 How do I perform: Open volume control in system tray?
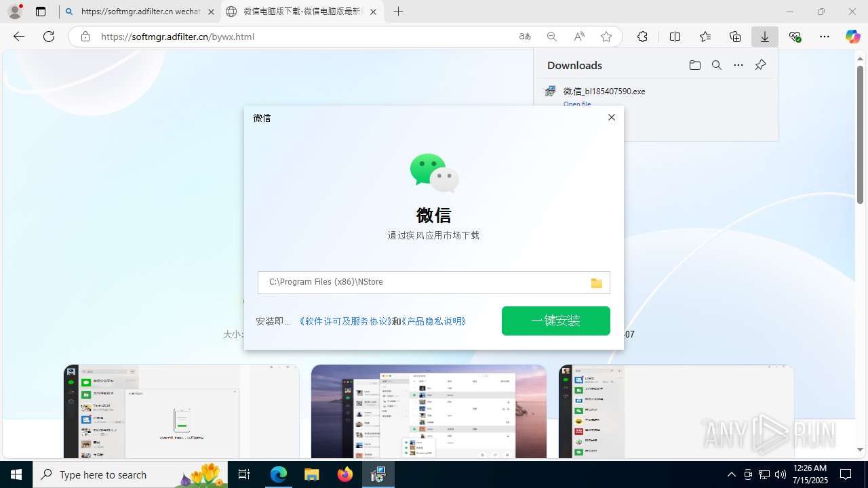pos(781,474)
